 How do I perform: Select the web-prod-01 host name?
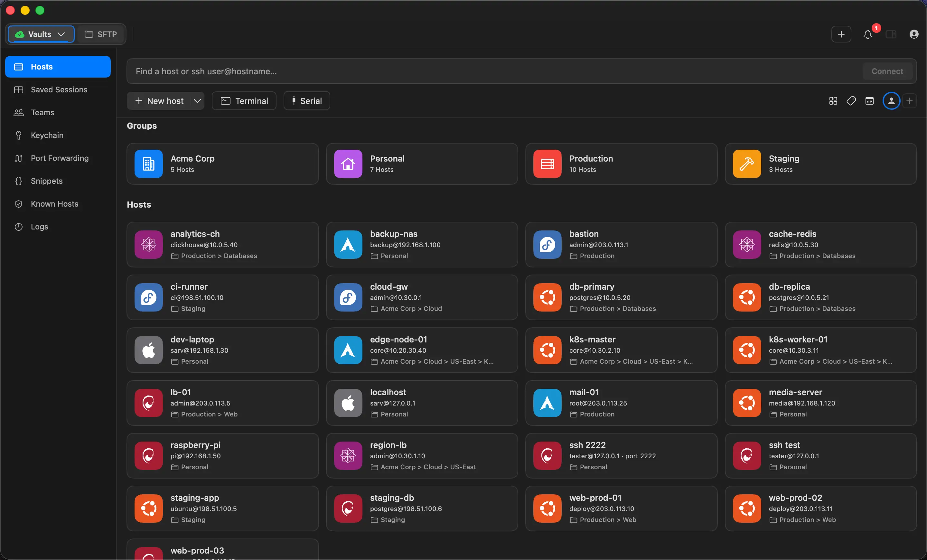595,498
